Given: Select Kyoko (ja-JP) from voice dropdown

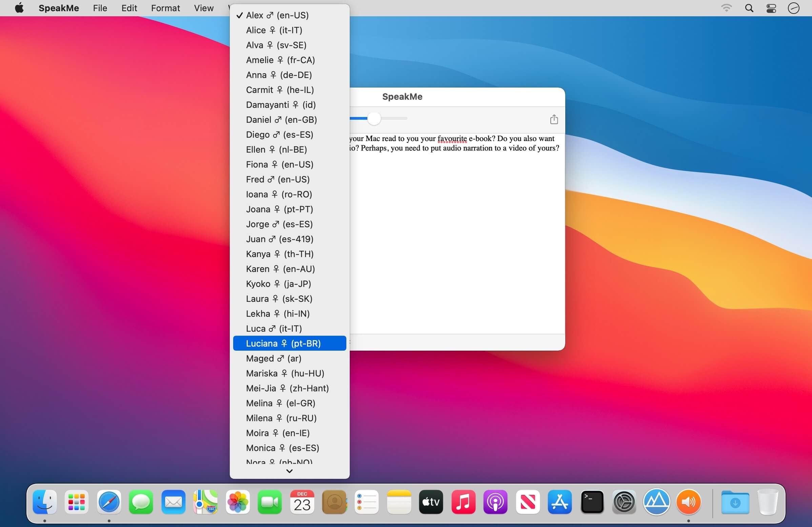Looking at the screenshot, I should [x=278, y=284].
